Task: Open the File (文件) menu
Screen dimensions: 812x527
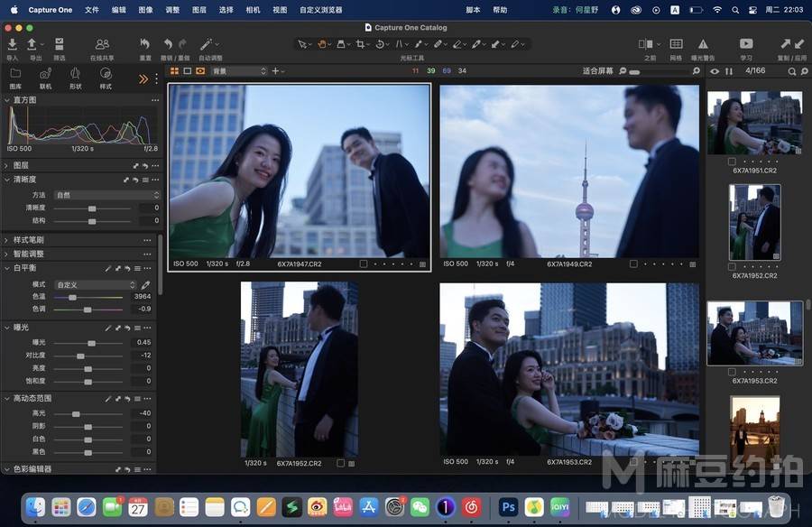Action: point(92,10)
